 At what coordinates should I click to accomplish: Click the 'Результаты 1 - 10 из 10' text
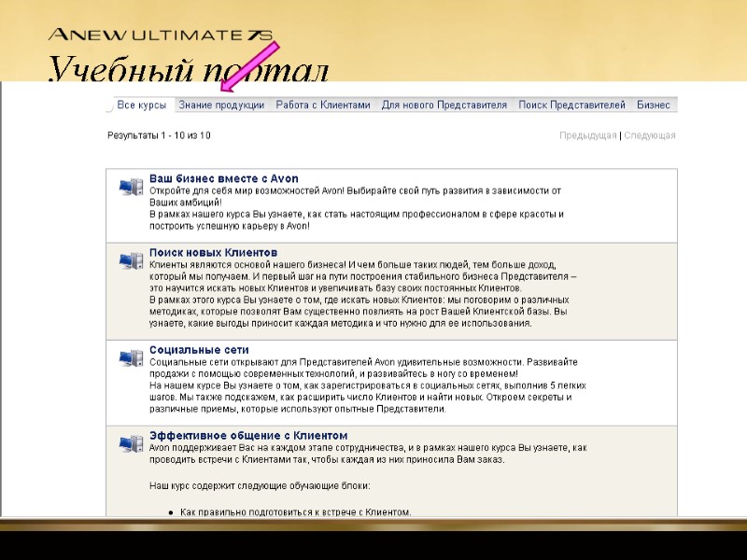[159, 135]
